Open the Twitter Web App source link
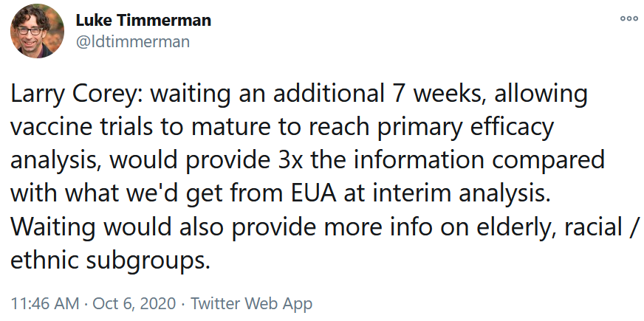The height and width of the screenshot is (321, 644). click(x=251, y=304)
